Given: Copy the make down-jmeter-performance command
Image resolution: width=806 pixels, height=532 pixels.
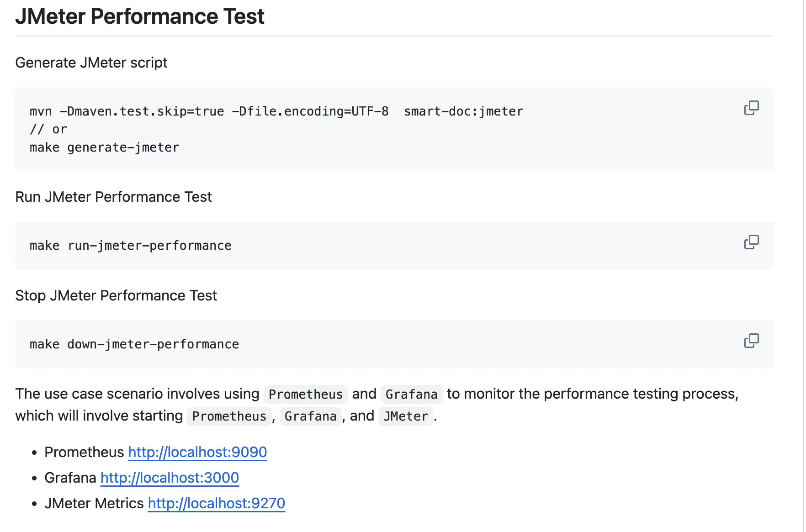Looking at the screenshot, I should coord(751,341).
